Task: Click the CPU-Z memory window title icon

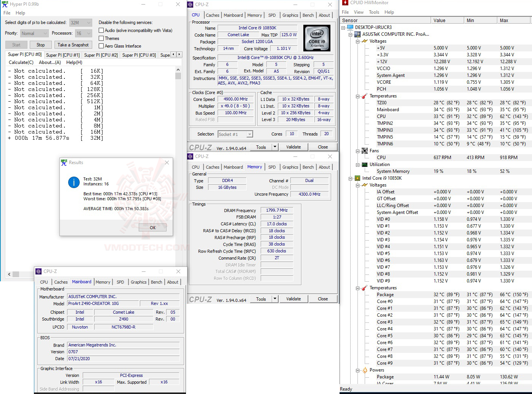Action: click(191, 156)
